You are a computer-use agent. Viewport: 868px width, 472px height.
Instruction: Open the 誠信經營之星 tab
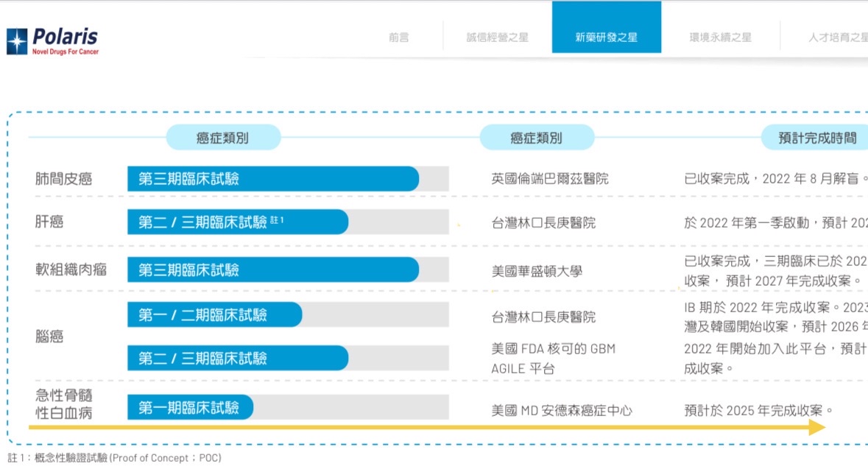(497, 37)
